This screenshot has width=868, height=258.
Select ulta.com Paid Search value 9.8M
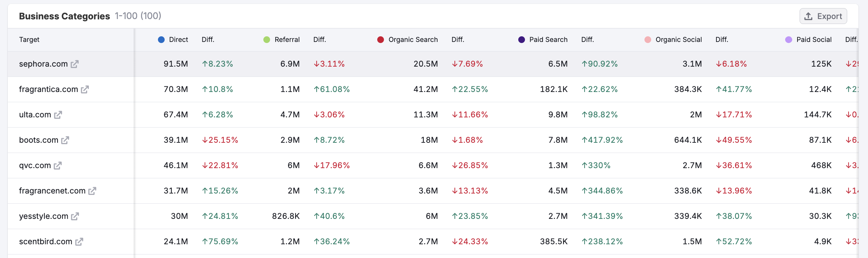coord(558,115)
